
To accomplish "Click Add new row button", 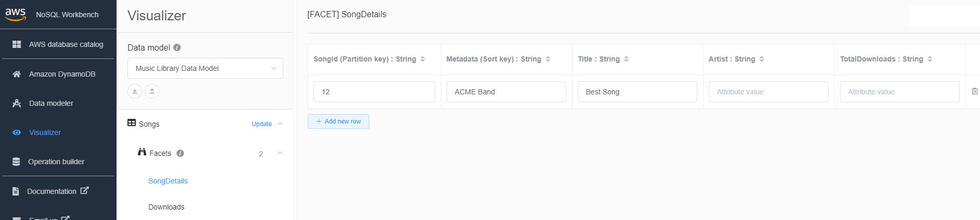I will (x=339, y=121).
